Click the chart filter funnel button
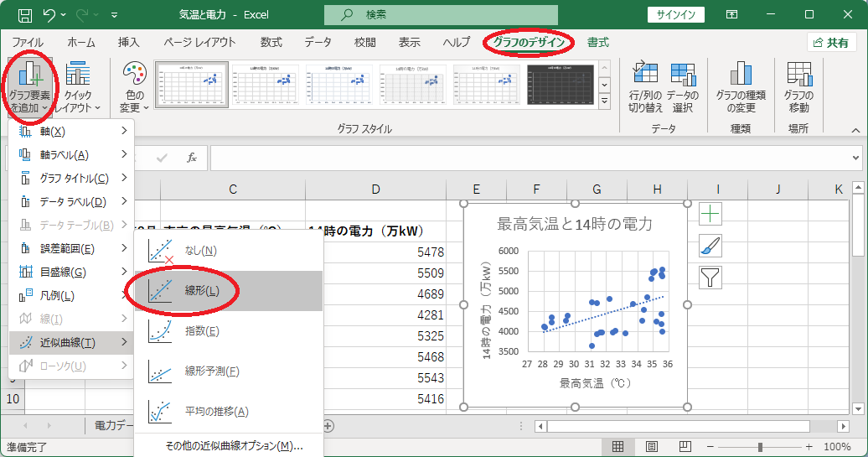Image resolution: width=868 pixels, height=457 pixels. tap(710, 278)
